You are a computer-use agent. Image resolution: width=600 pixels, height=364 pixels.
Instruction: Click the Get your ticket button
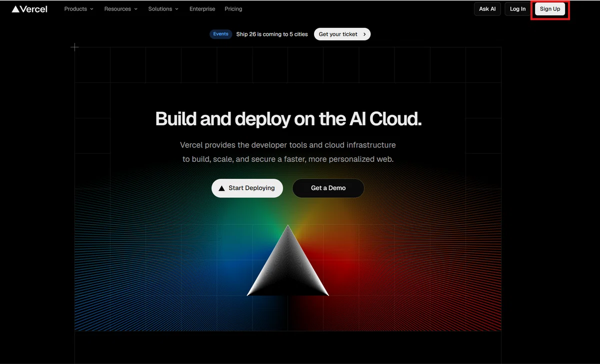(342, 34)
